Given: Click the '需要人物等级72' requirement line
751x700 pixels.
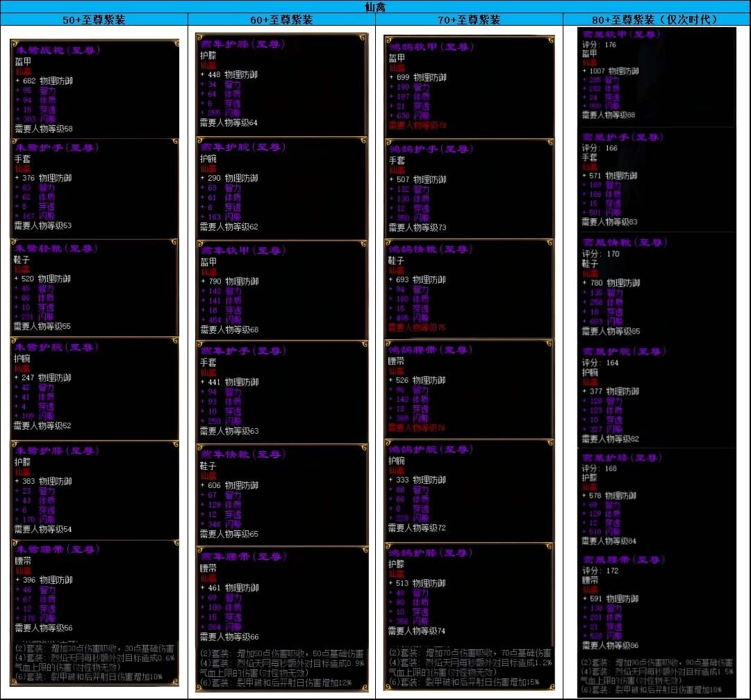Looking at the screenshot, I should tap(417, 528).
